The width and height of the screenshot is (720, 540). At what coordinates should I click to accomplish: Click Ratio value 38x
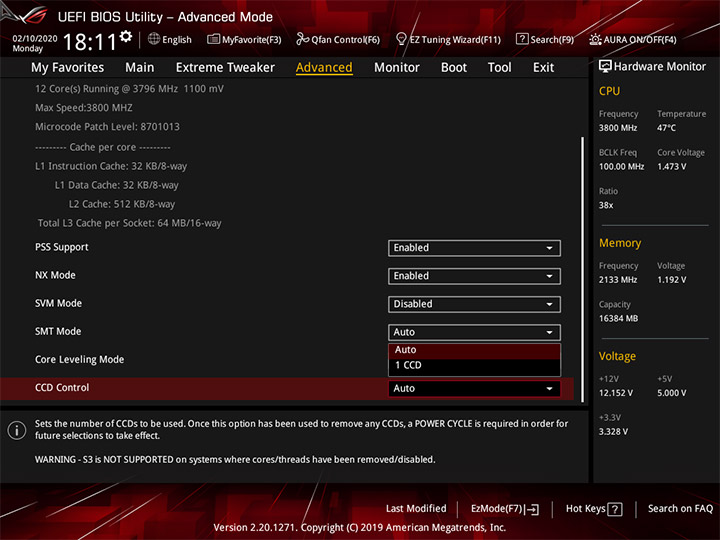[x=606, y=205]
